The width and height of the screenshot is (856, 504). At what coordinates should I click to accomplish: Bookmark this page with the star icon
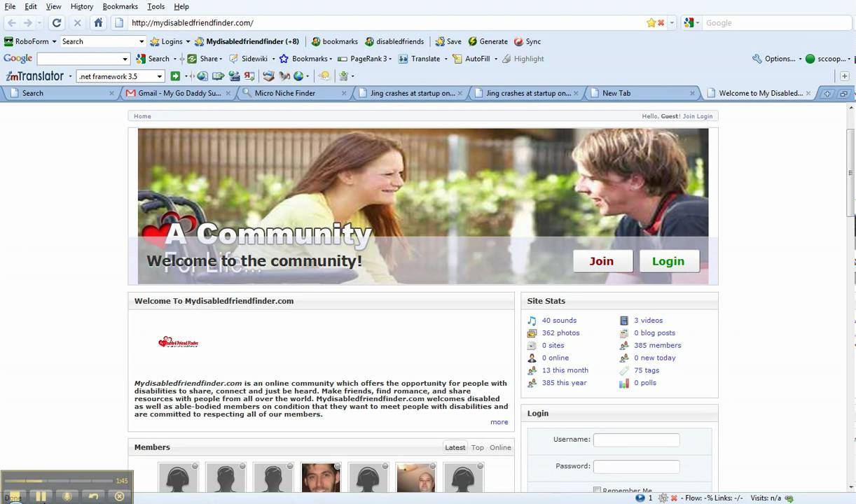651,22
